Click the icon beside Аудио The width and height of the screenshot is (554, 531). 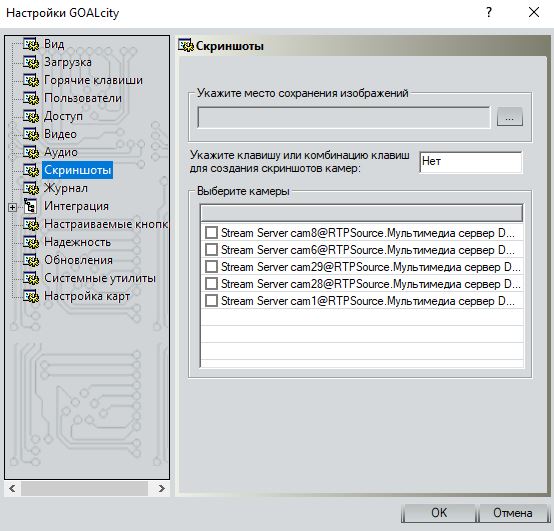point(31,152)
